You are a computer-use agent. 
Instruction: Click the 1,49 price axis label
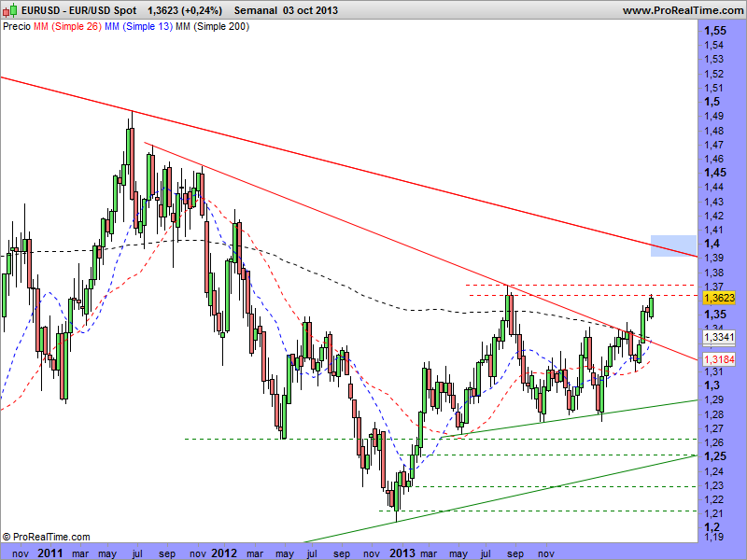point(713,116)
